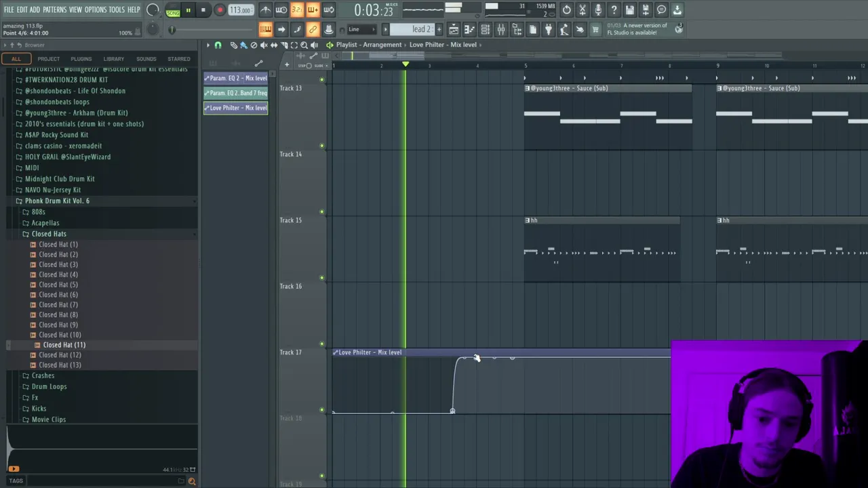Screen dimensions: 868x488
Task: Collapse the Phonk Drum Kit Vol. 6 folder
Action: 57,201
